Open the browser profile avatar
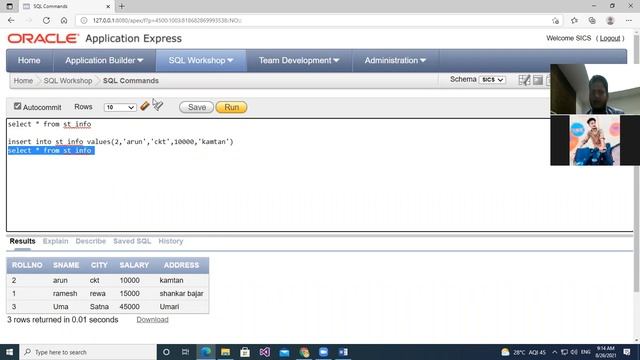The image size is (640, 360). coord(610,20)
